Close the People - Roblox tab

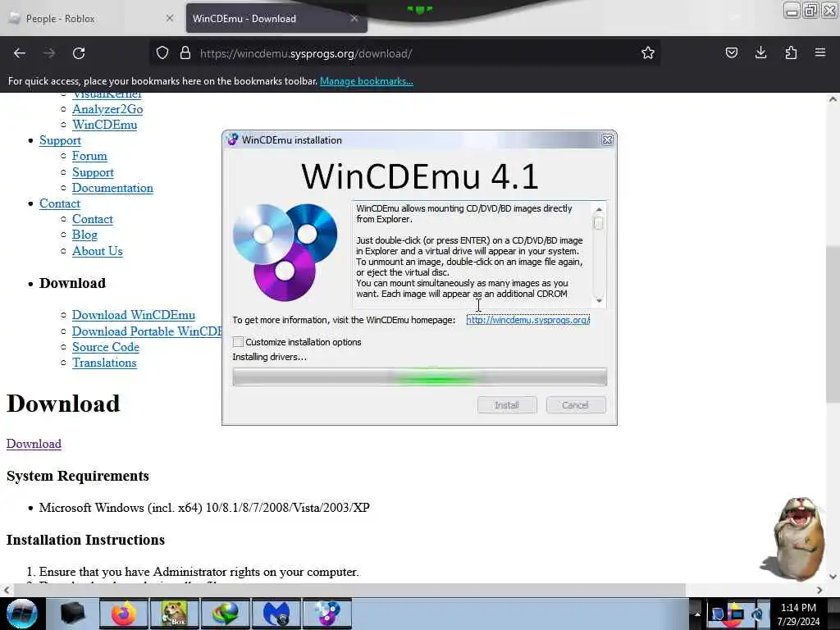point(170,18)
